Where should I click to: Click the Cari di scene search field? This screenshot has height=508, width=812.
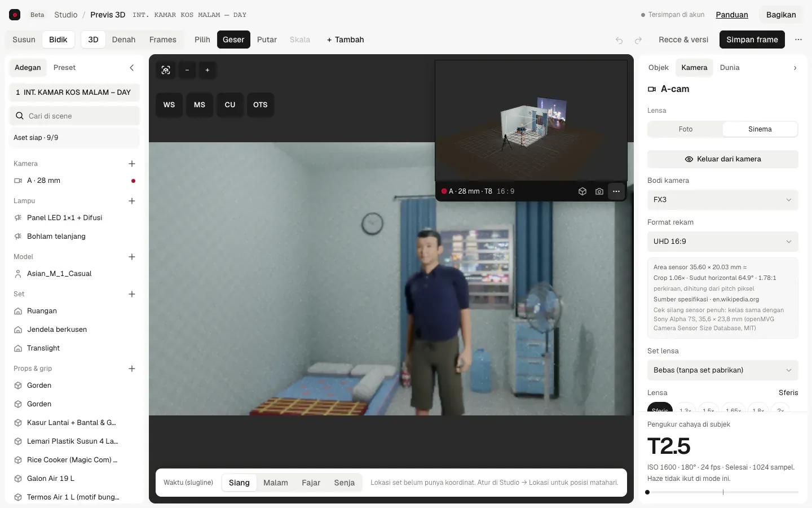[x=74, y=116]
